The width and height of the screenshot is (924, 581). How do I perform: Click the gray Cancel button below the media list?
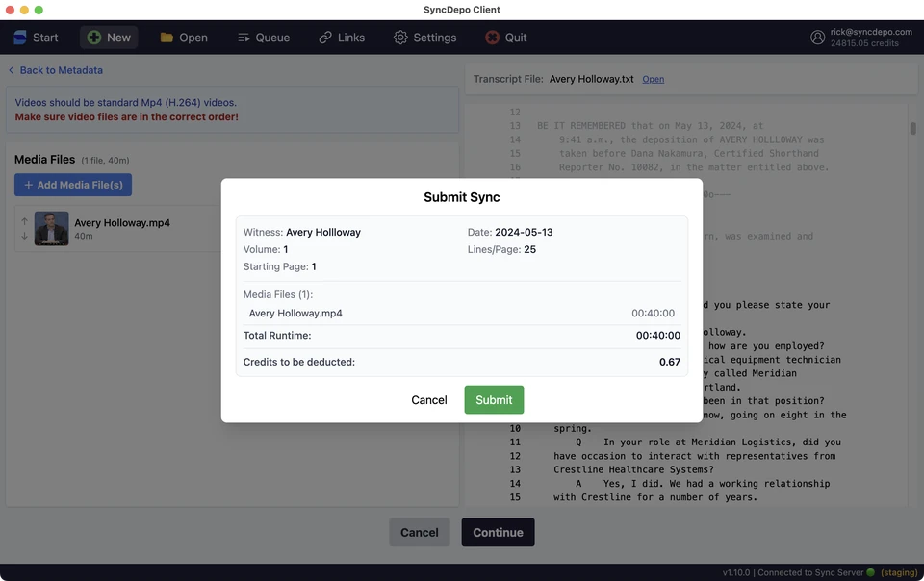point(419,532)
